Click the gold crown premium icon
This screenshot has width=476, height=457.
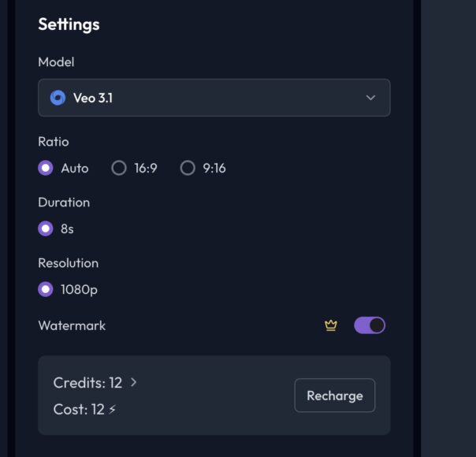click(331, 325)
